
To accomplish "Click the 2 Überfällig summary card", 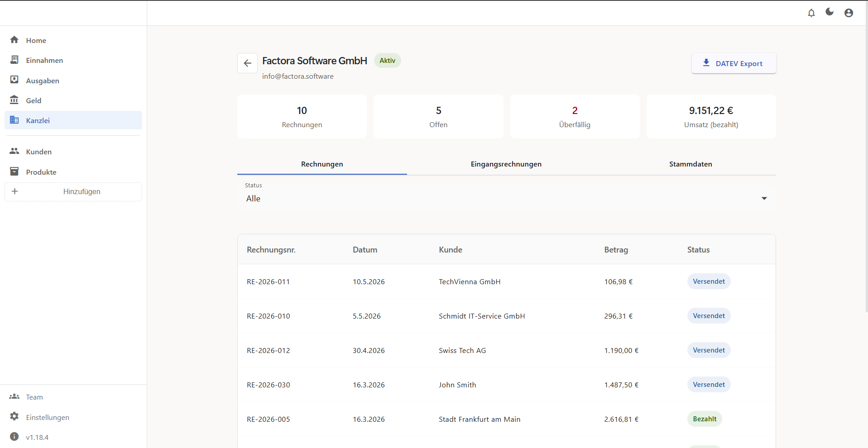I will point(575,117).
